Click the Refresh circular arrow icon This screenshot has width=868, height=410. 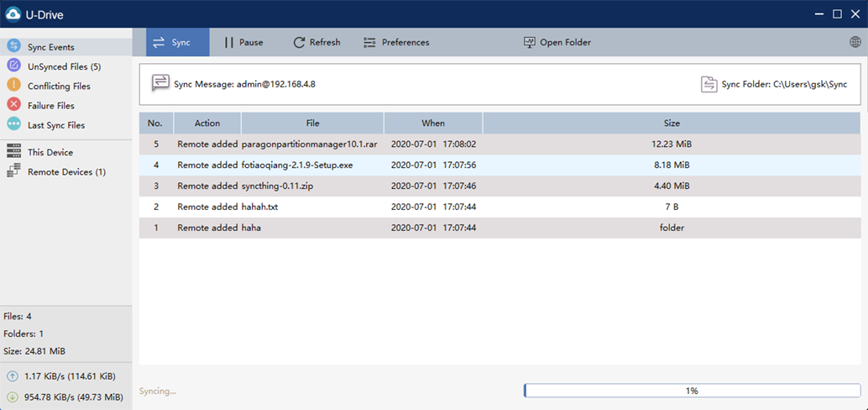point(299,42)
